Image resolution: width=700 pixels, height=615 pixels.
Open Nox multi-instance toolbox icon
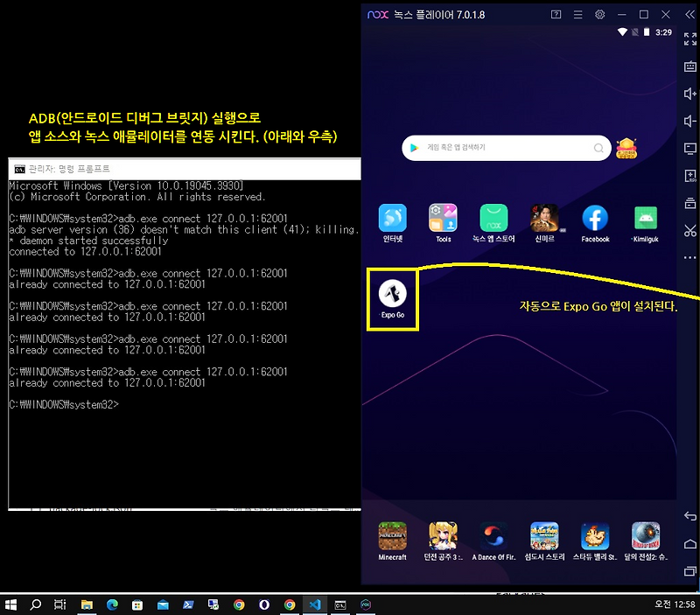[x=689, y=203]
